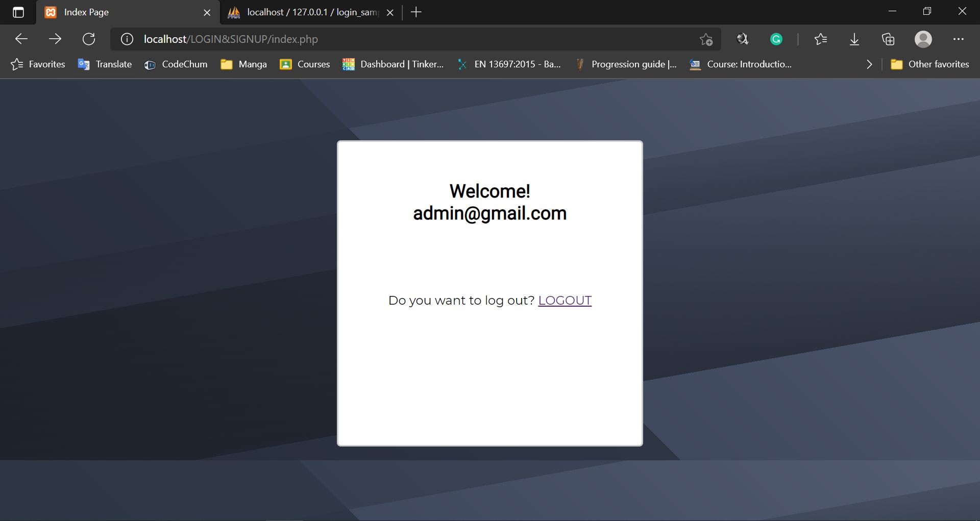Open the Downloads icon

pyautogui.click(x=854, y=39)
